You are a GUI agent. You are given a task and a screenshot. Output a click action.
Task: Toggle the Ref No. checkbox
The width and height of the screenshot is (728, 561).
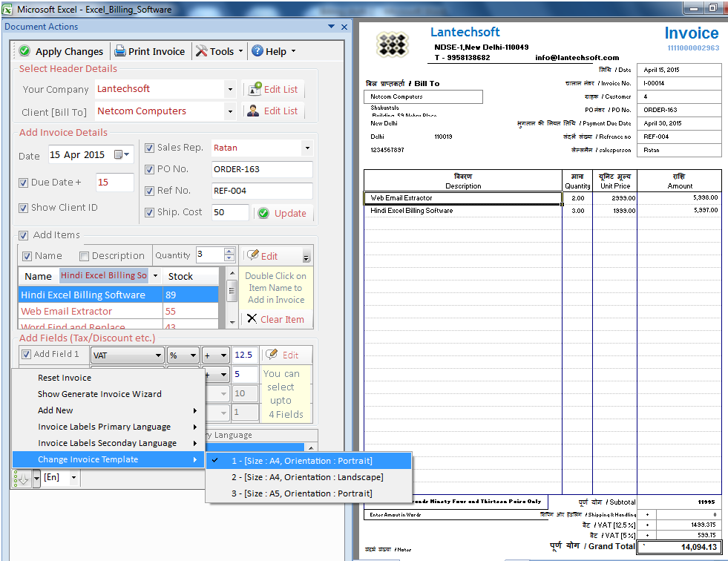click(149, 191)
